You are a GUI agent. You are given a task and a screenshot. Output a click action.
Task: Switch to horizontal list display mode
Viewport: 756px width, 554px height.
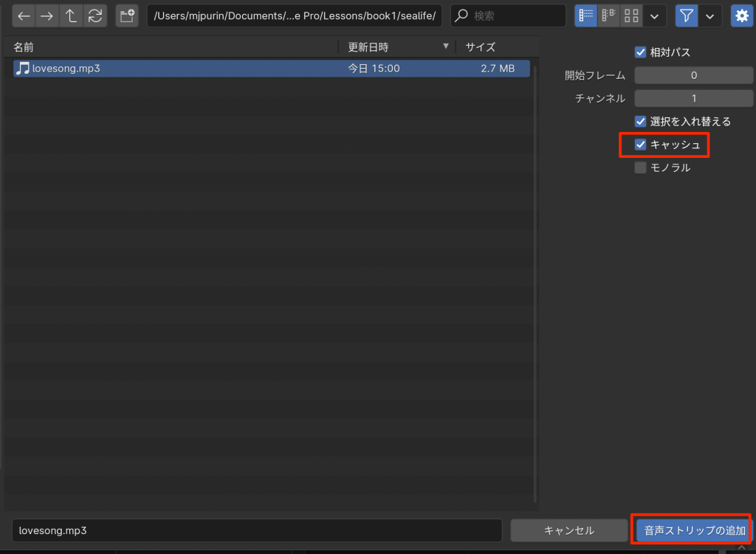tap(608, 15)
